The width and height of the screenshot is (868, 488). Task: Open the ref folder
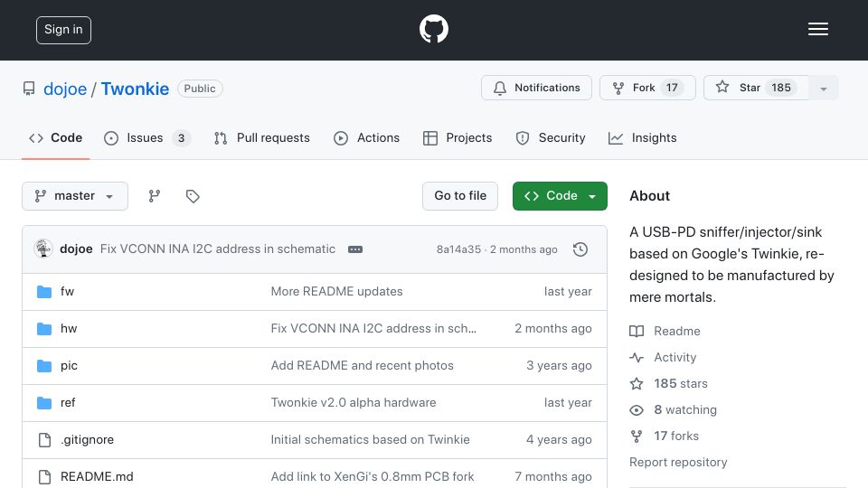pos(68,403)
